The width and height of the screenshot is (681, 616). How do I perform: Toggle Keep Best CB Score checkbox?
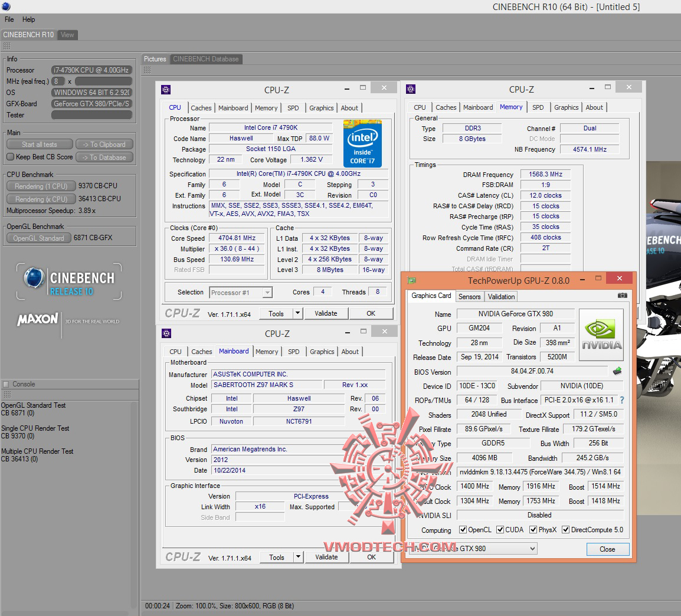[11, 157]
